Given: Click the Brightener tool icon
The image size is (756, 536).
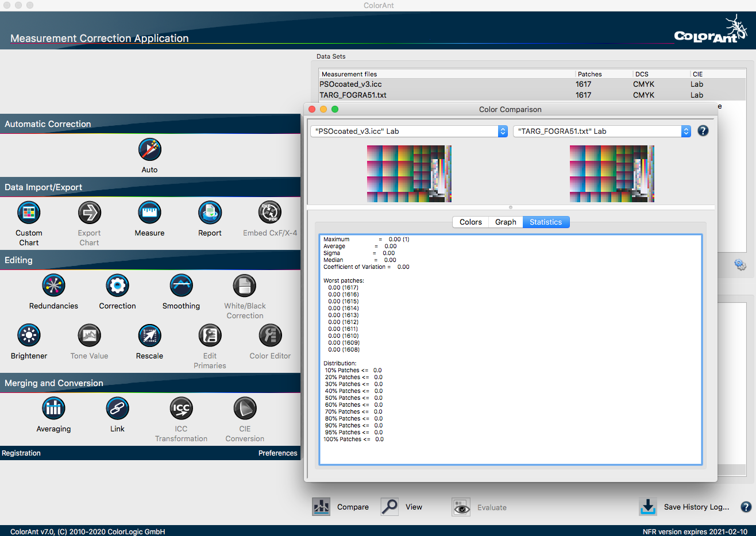Looking at the screenshot, I should coord(29,336).
